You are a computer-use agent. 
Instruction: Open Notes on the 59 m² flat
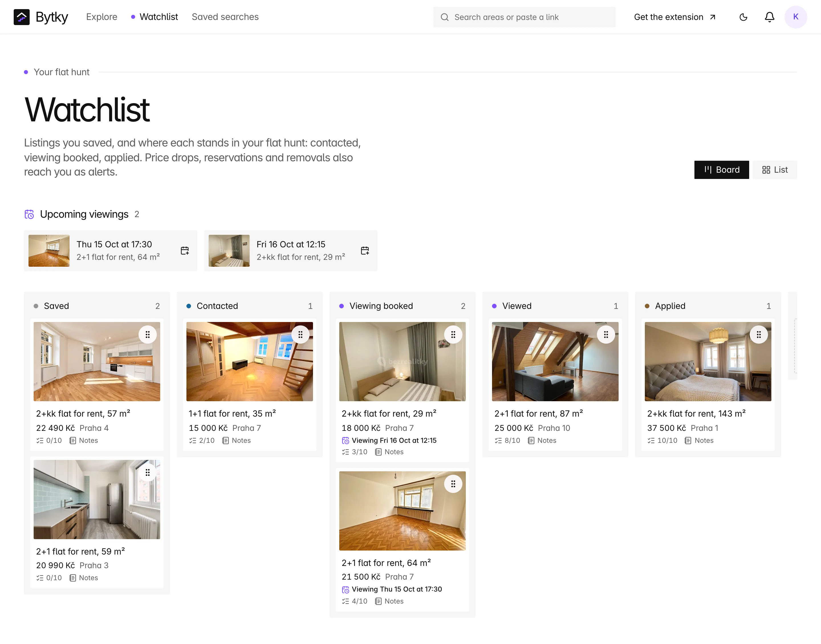click(x=84, y=578)
